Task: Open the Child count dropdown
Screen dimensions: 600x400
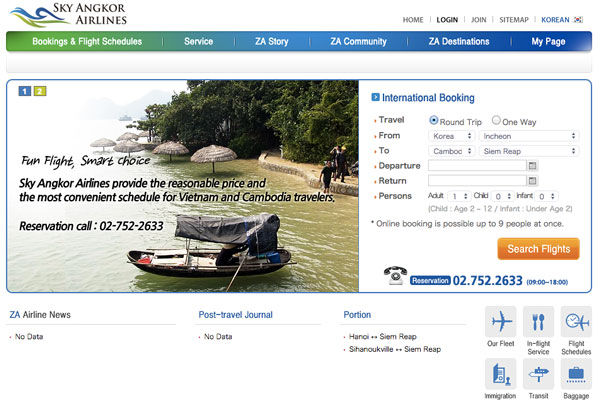Action: point(503,196)
